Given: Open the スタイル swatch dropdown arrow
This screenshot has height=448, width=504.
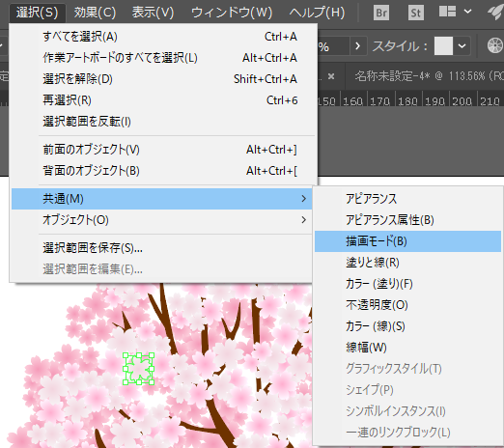Looking at the screenshot, I should coord(462,46).
